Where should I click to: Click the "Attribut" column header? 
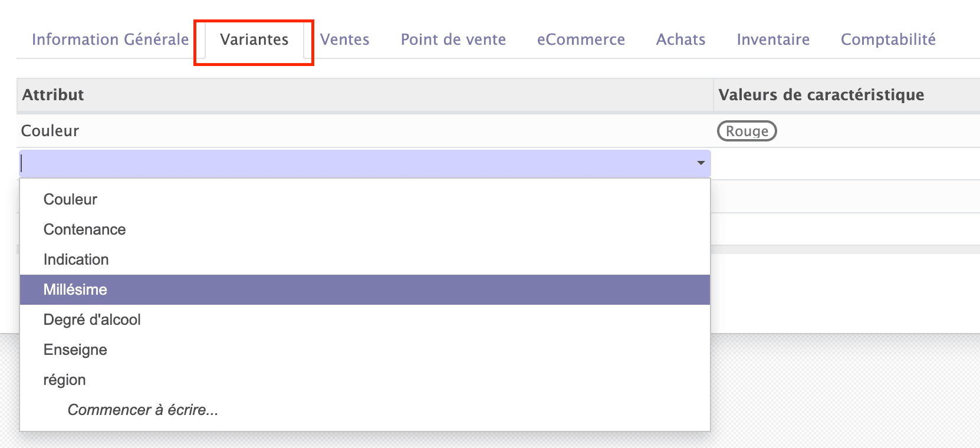pos(52,95)
